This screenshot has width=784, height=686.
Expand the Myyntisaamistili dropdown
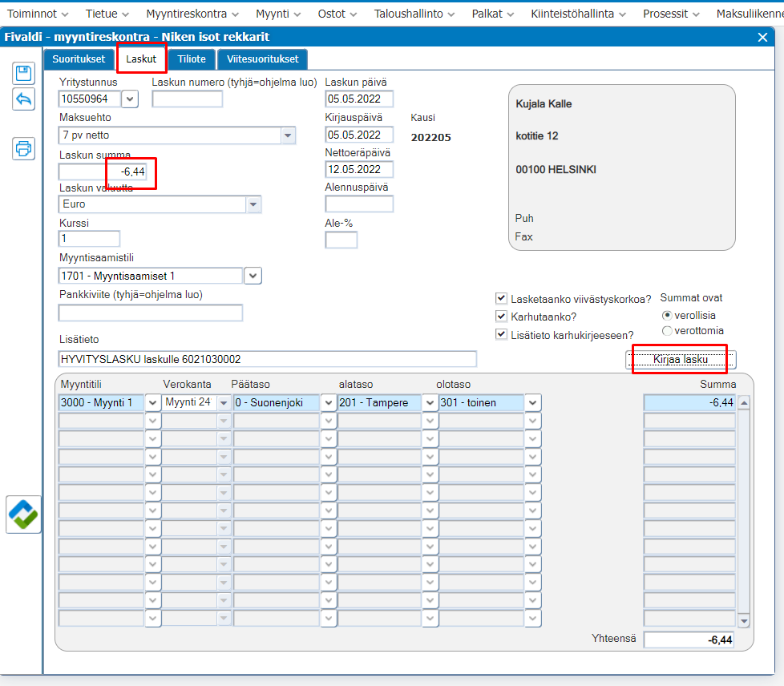coord(253,276)
